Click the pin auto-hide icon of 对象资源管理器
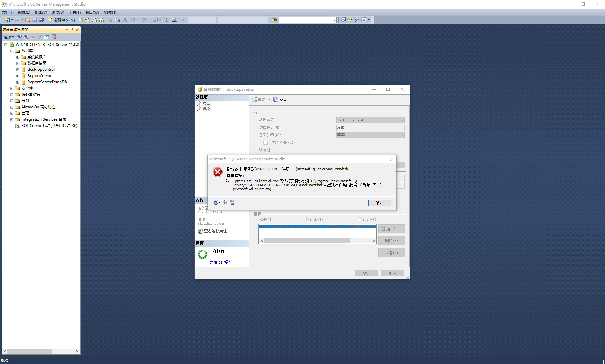605x364 pixels. point(72,29)
